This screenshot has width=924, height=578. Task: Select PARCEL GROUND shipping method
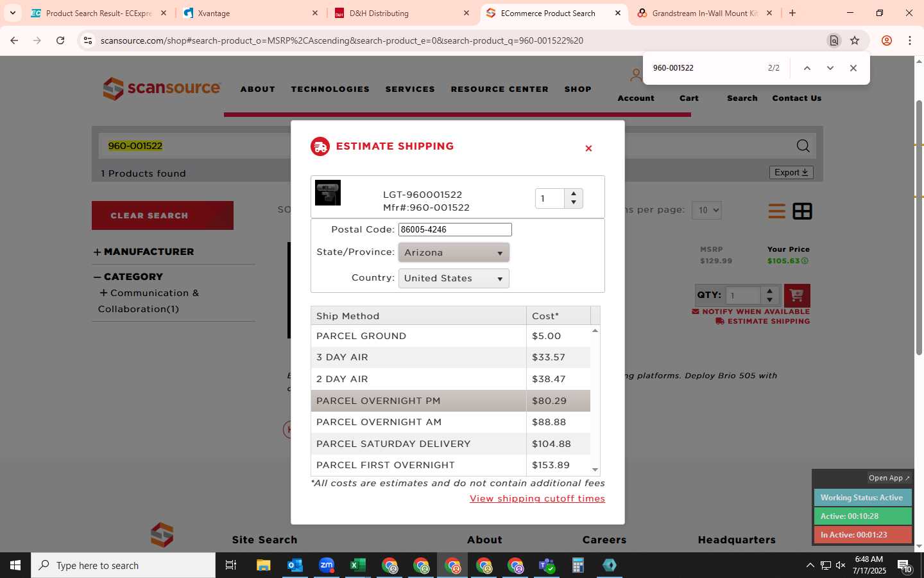click(450, 336)
